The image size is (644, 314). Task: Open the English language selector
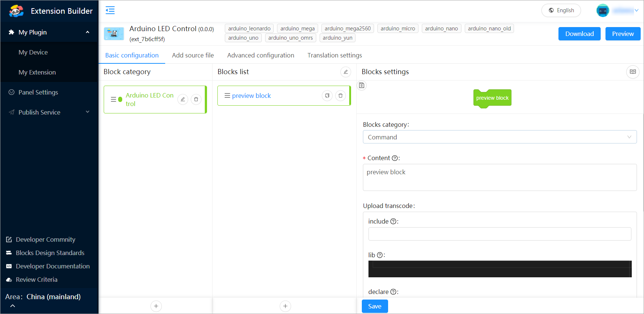point(561,10)
